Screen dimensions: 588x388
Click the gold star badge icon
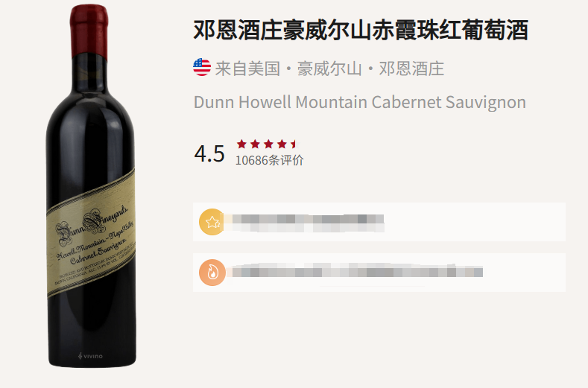pyautogui.click(x=212, y=222)
